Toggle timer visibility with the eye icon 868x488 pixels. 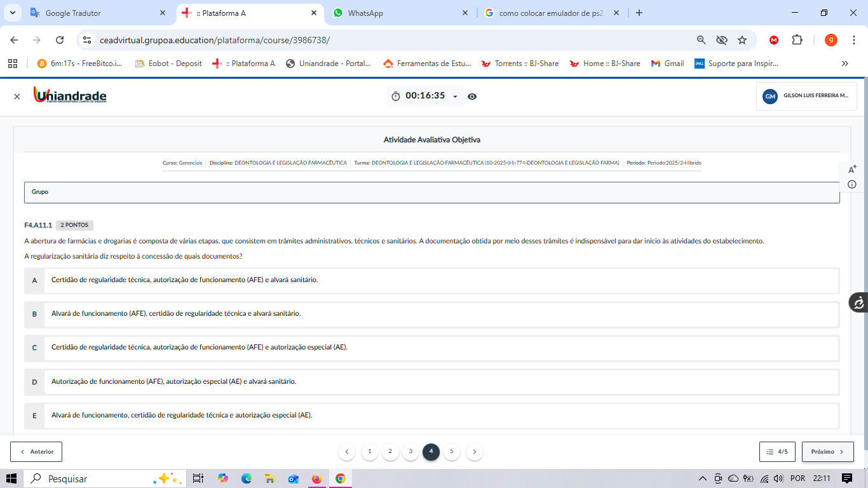(472, 97)
